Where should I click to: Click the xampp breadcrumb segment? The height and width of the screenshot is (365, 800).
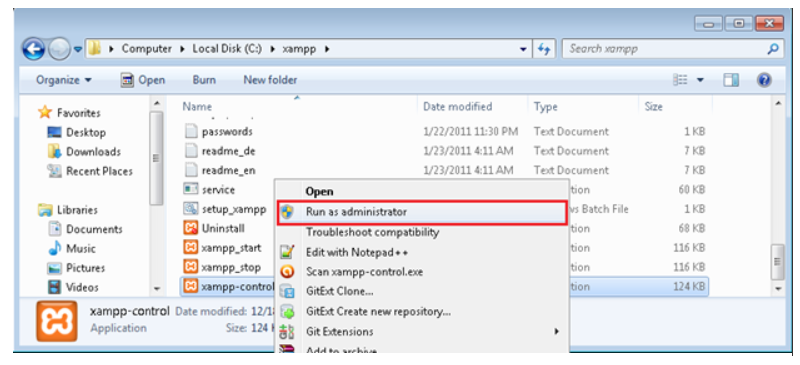pyautogui.click(x=300, y=49)
